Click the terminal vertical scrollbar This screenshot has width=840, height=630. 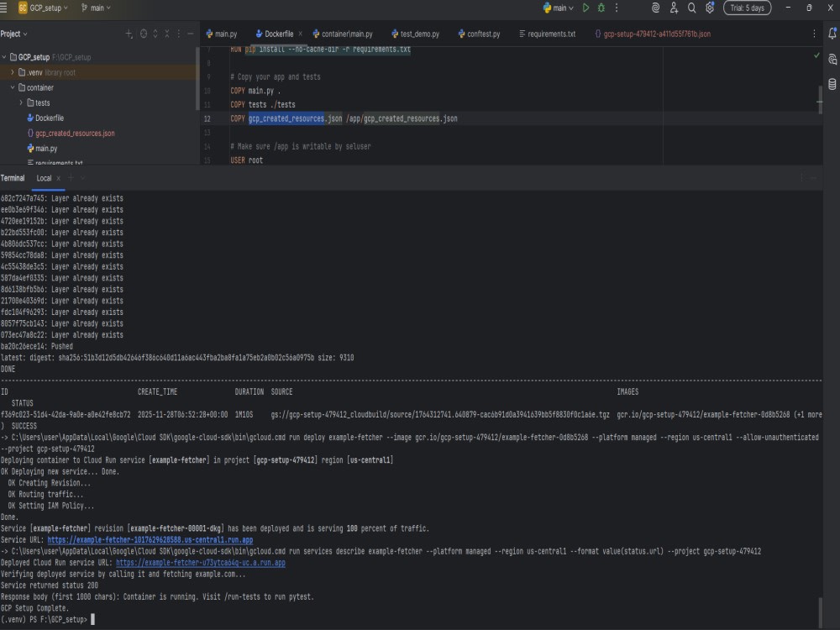pos(820,611)
